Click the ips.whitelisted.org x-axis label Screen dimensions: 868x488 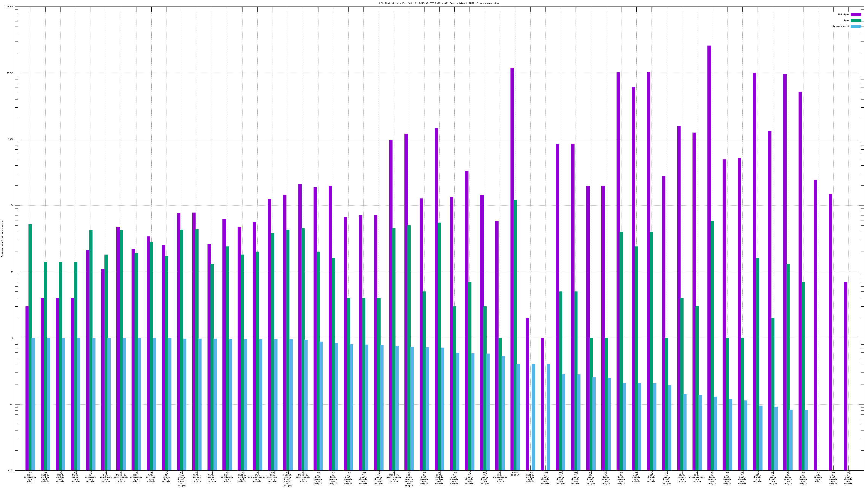point(697,477)
